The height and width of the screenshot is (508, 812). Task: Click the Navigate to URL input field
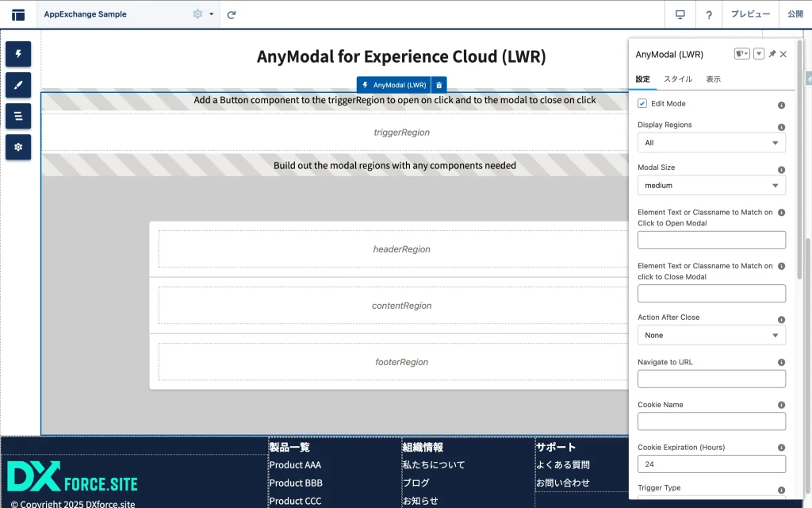[711, 379]
